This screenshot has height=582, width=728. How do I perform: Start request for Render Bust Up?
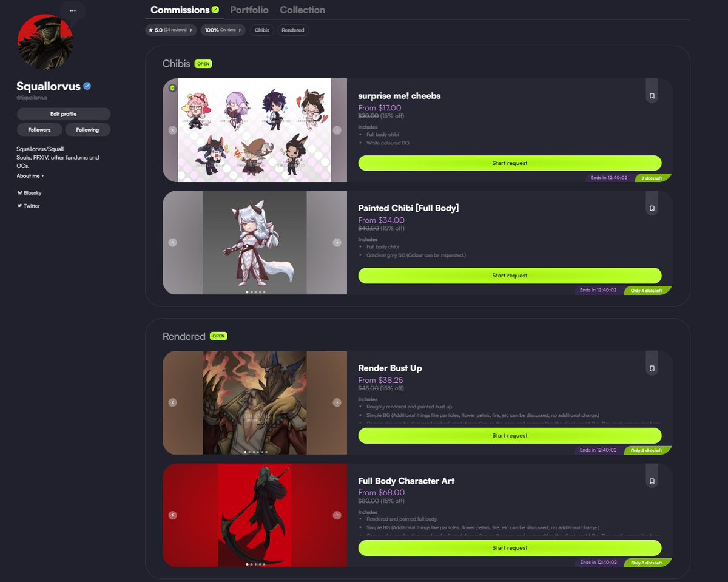pyautogui.click(x=510, y=435)
